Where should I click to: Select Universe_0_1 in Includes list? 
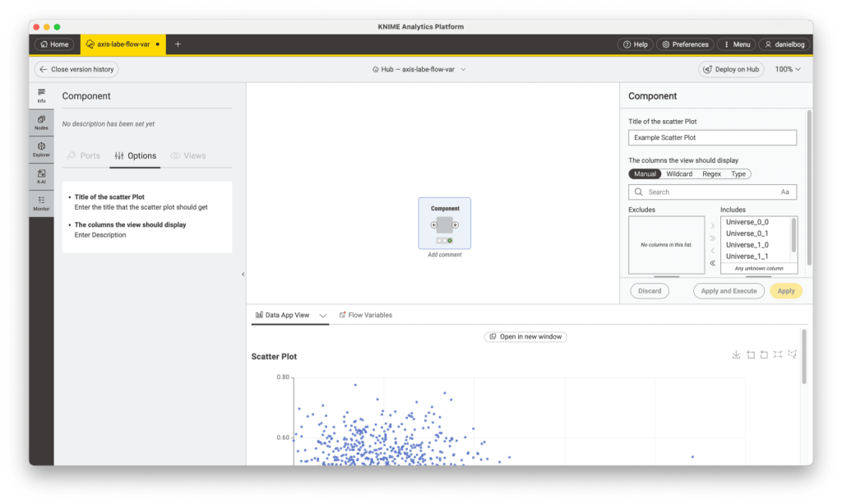[x=756, y=234]
